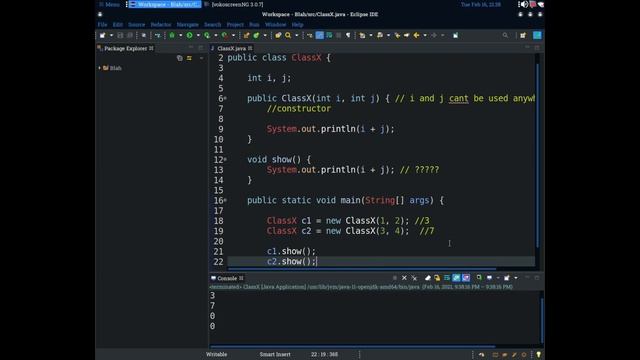Open the Edit menu
The image size is (640, 360).
point(118,24)
